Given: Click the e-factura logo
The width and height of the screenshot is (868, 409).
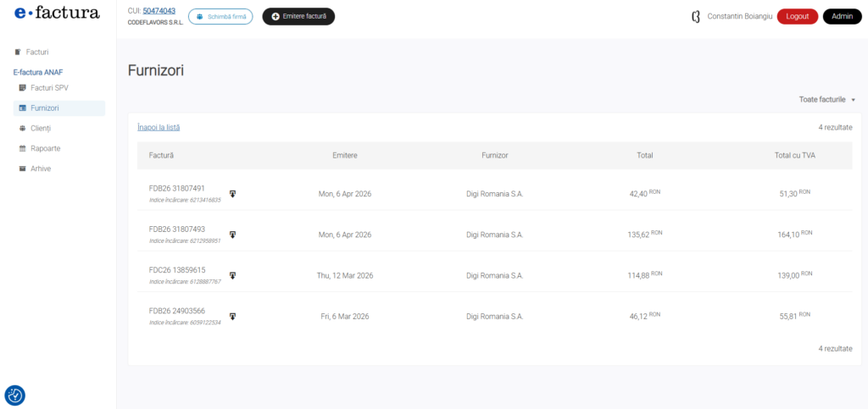Looking at the screenshot, I should tap(57, 14).
